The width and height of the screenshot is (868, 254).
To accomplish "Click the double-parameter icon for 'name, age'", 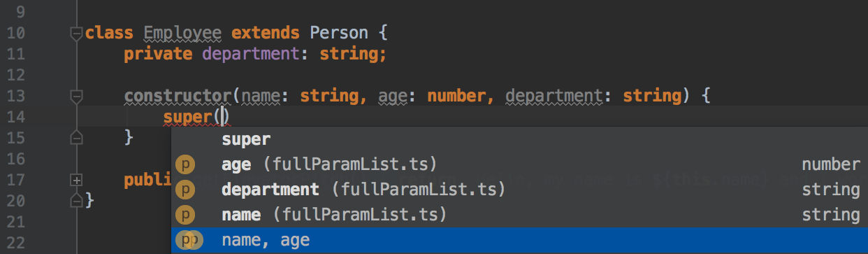I will [189, 240].
